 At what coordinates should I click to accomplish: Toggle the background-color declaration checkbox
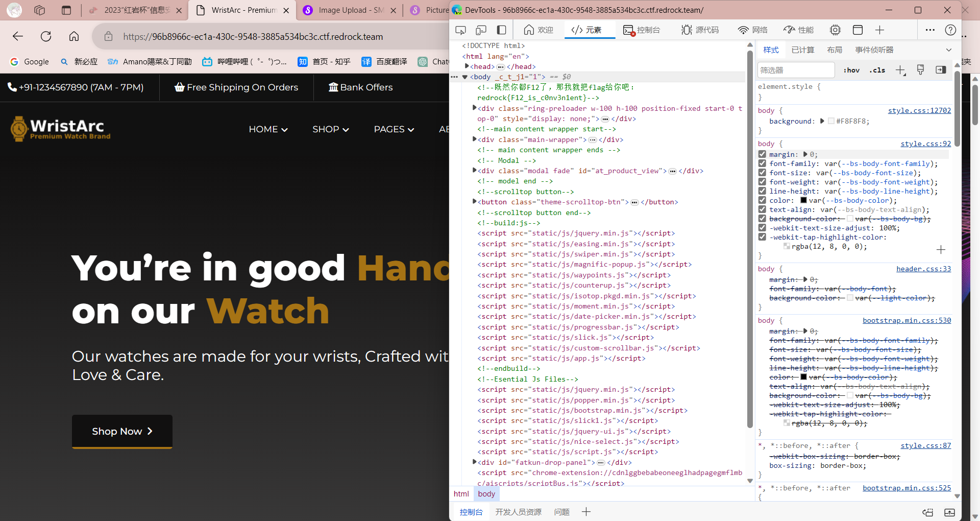point(762,219)
